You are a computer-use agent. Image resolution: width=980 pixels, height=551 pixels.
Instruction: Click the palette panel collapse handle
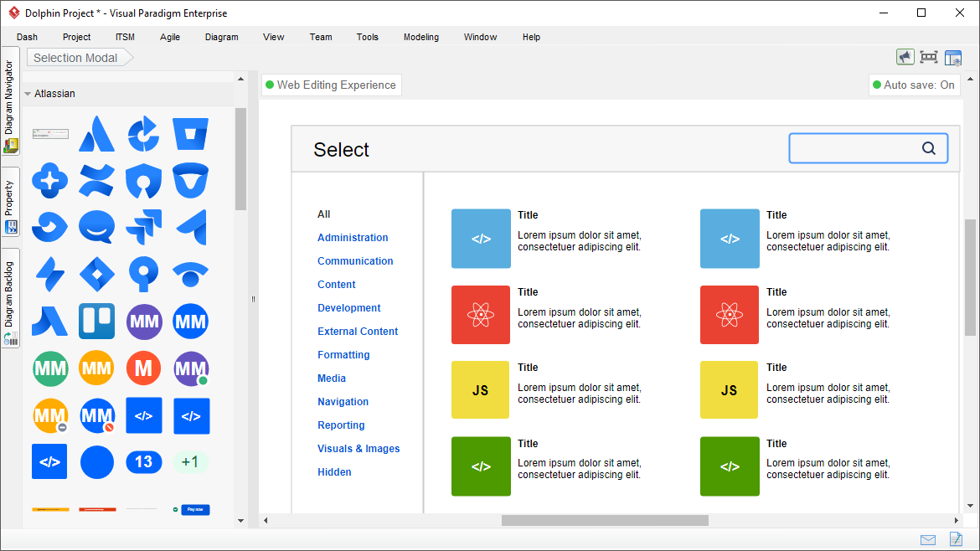(253, 299)
